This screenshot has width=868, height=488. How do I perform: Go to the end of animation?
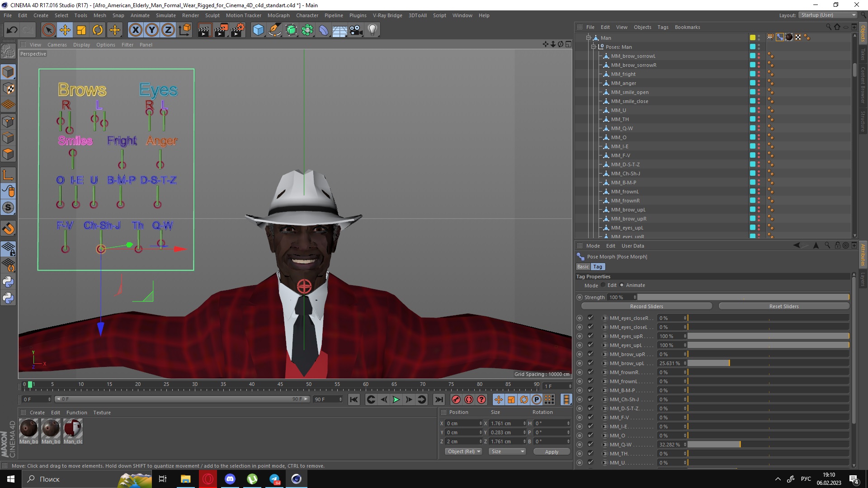[x=439, y=399]
